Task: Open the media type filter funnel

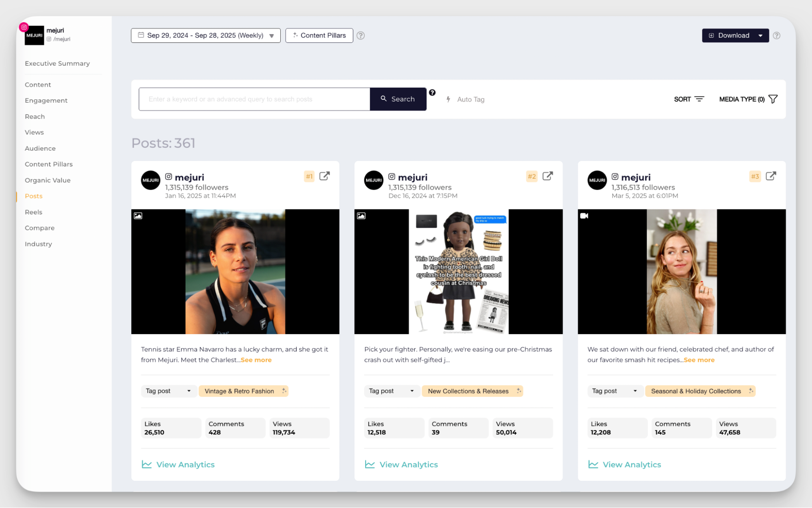Action: pyautogui.click(x=773, y=99)
